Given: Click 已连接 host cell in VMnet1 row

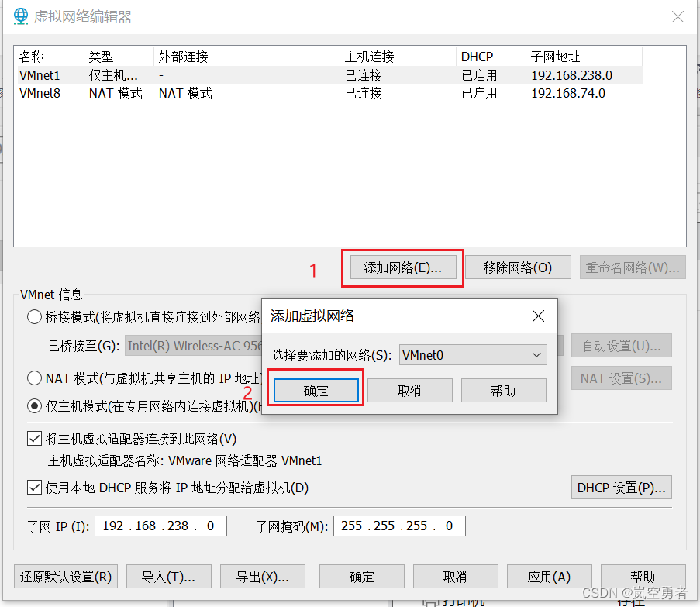Looking at the screenshot, I should [x=364, y=75].
